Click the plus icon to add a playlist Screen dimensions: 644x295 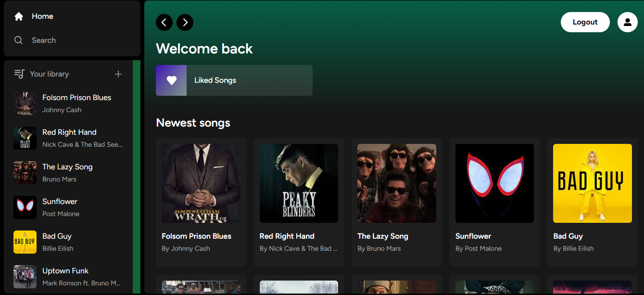pos(118,74)
